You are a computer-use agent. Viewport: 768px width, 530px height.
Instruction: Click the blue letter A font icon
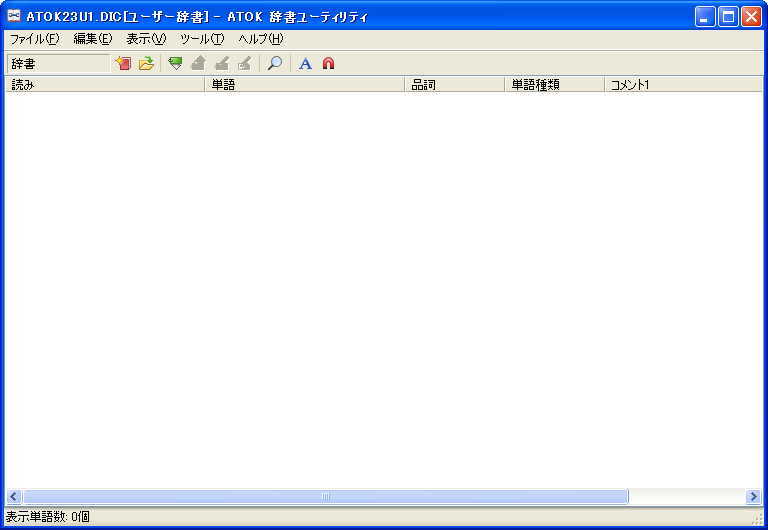coord(305,63)
